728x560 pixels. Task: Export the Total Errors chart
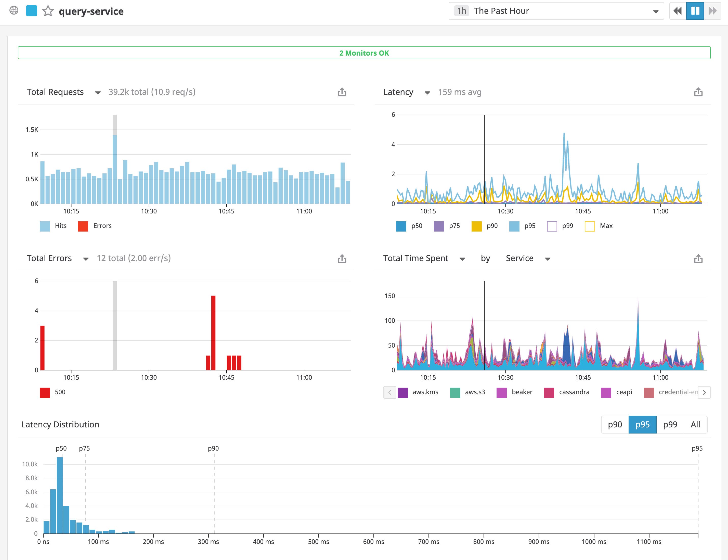click(342, 258)
